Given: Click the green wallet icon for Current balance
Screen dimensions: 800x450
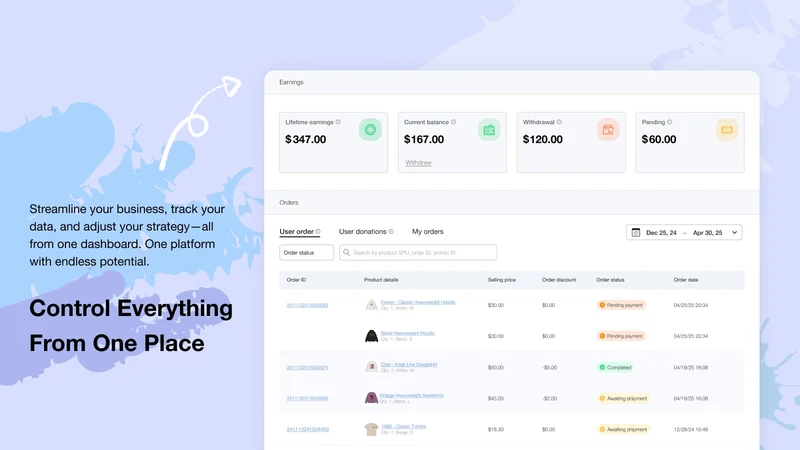Looking at the screenshot, I should (489, 130).
